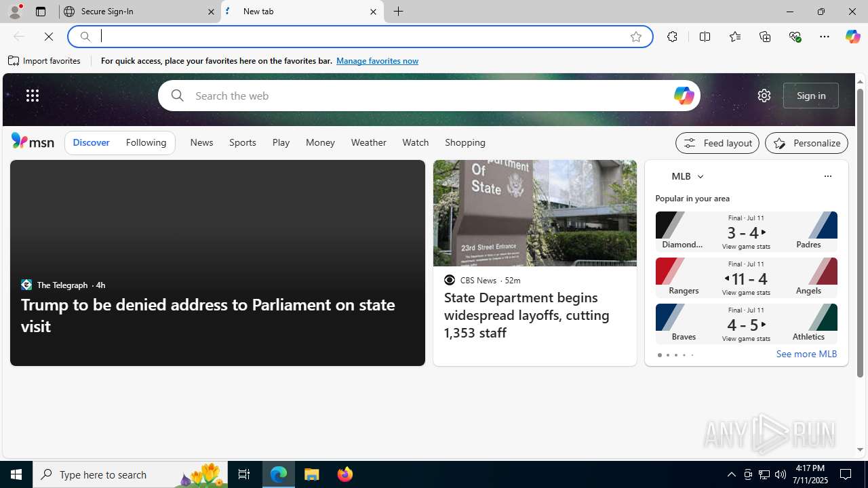Viewport: 868px width, 488px height.
Task: Click the Windows Start button
Action: [16, 474]
